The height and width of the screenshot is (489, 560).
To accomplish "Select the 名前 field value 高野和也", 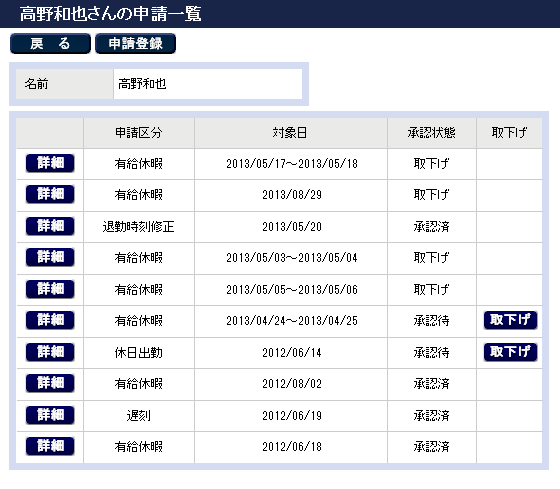I will 142,84.
